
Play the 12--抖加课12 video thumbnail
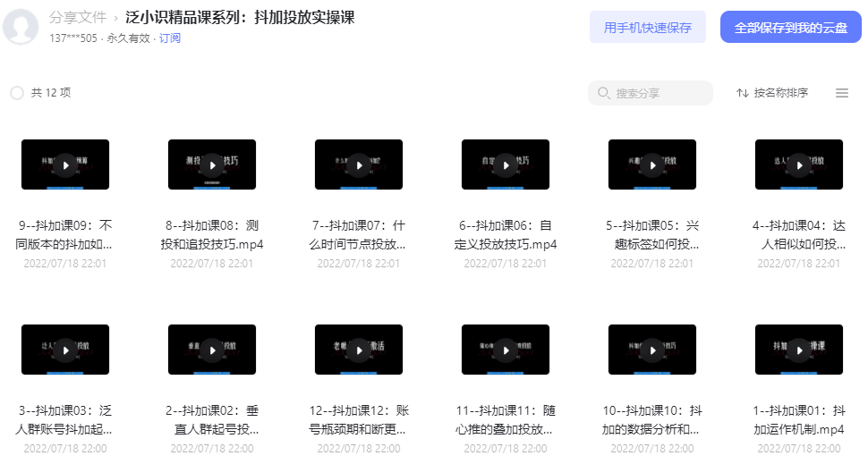pos(359,350)
